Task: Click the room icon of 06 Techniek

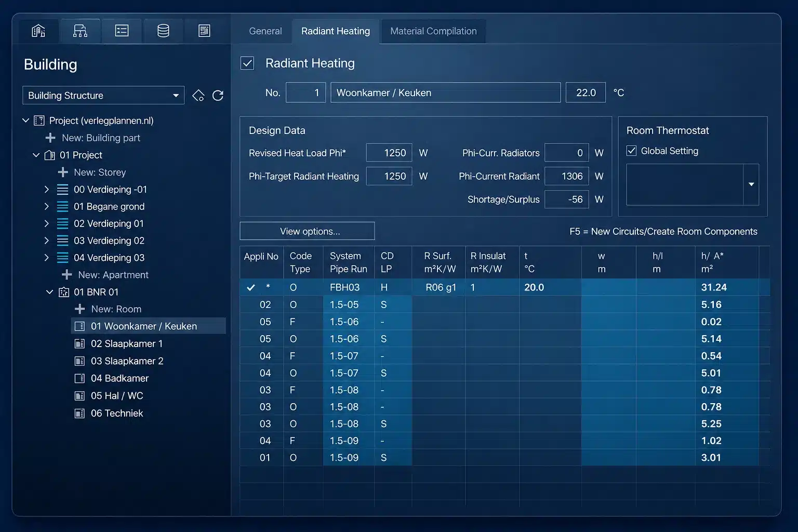Action: (79, 414)
